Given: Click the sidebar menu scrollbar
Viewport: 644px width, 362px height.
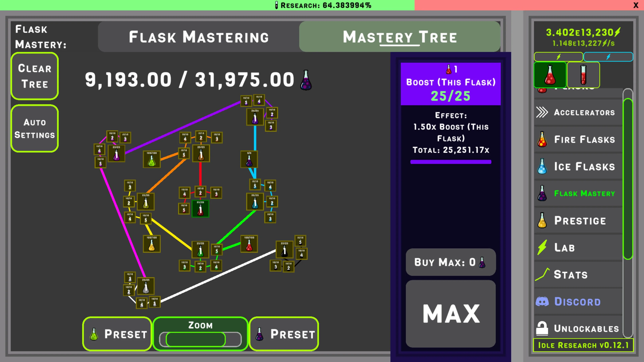Looking at the screenshot, I should coord(628,179).
